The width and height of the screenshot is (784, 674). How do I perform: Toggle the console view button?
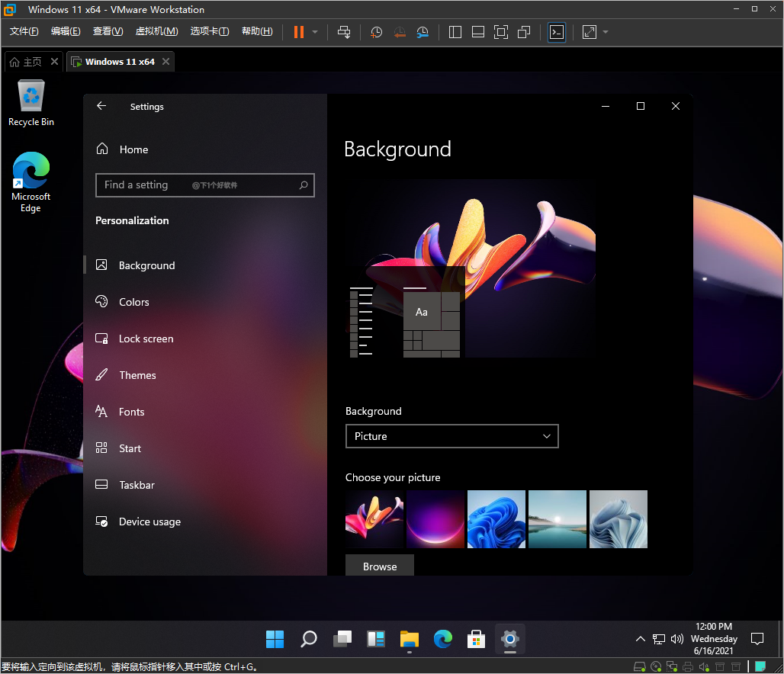pyautogui.click(x=556, y=32)
